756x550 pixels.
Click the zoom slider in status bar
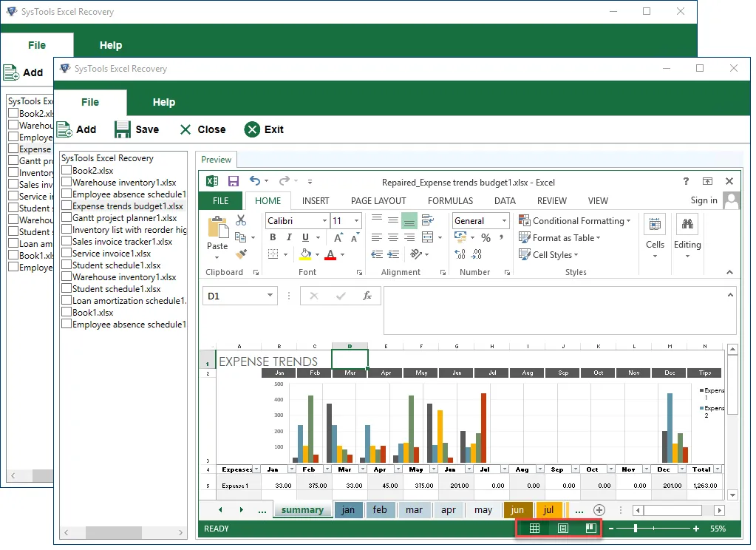point(636,529)
